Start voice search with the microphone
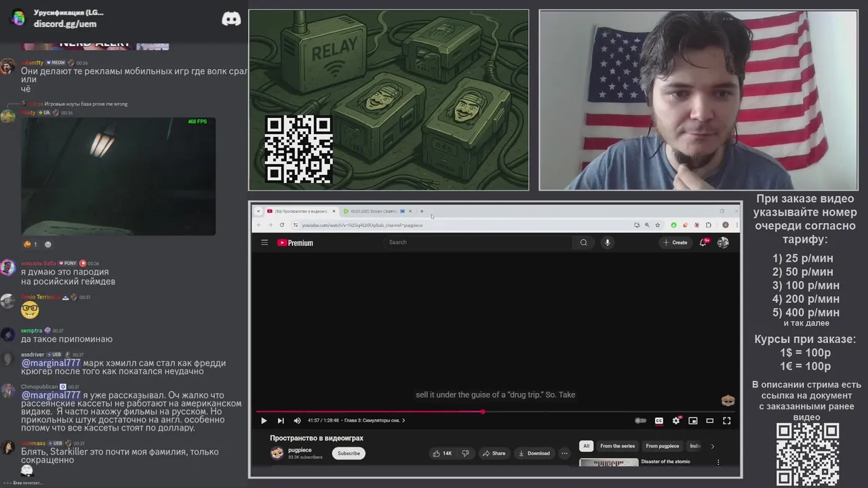Screen dimensions: 868x488 pyautogui.click(x=608, y=243)
